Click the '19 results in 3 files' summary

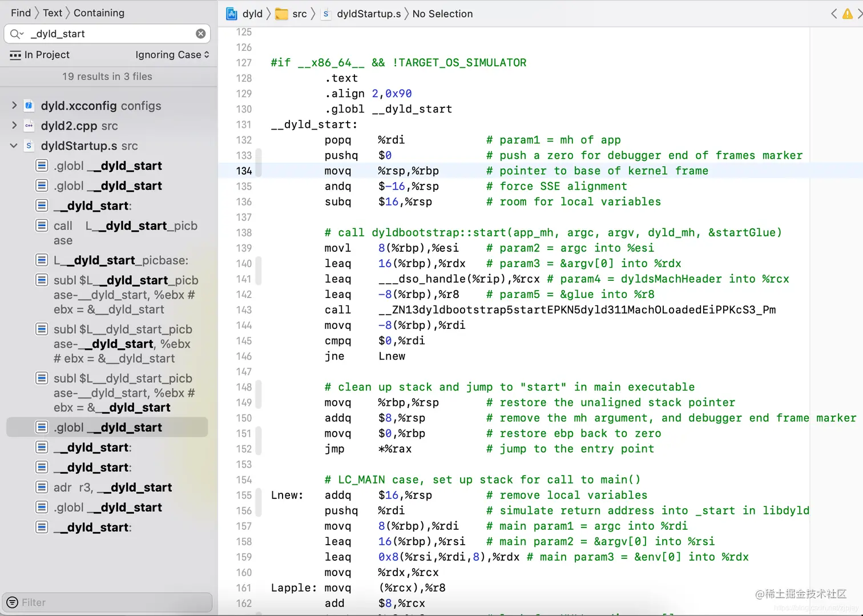tap(107, 77)
